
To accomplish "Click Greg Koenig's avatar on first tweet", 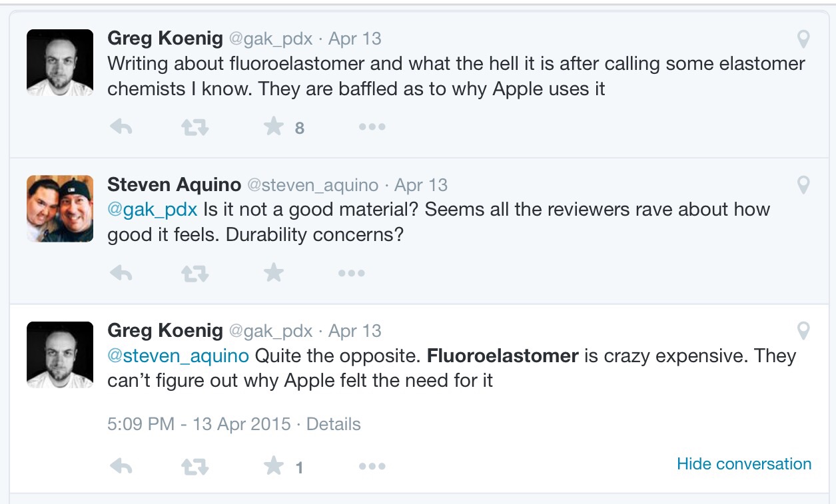I will coord(60,63).
